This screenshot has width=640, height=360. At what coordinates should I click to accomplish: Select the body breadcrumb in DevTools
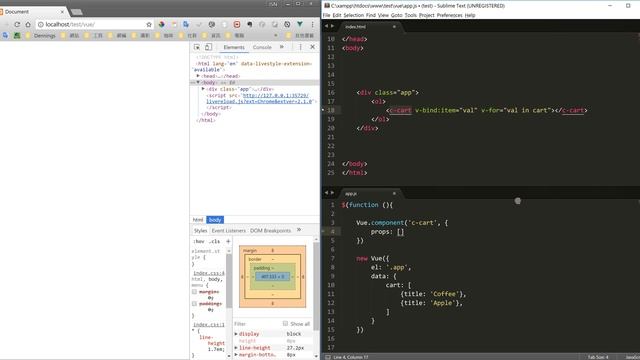(x=215, y=220)
